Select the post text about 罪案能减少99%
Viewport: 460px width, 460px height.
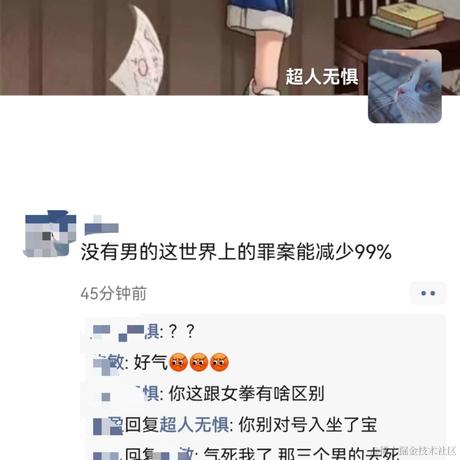[x=236, y=252]
